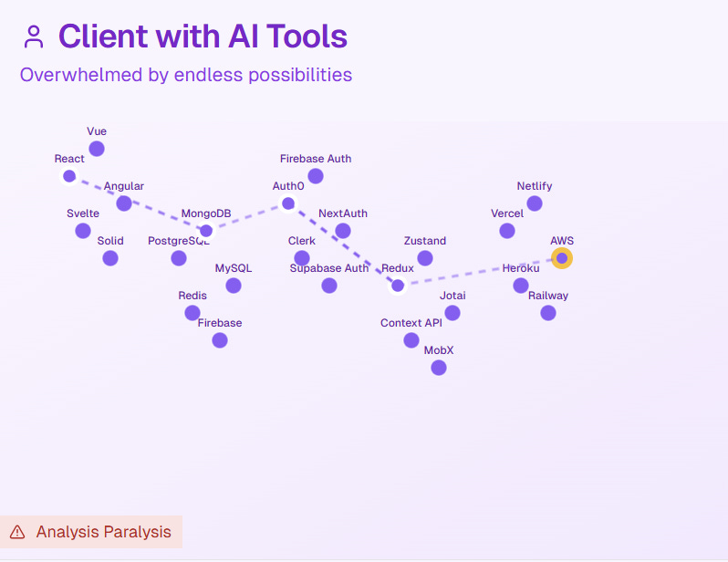Choose the Context API node dot
728x562 pixels.
411,340
